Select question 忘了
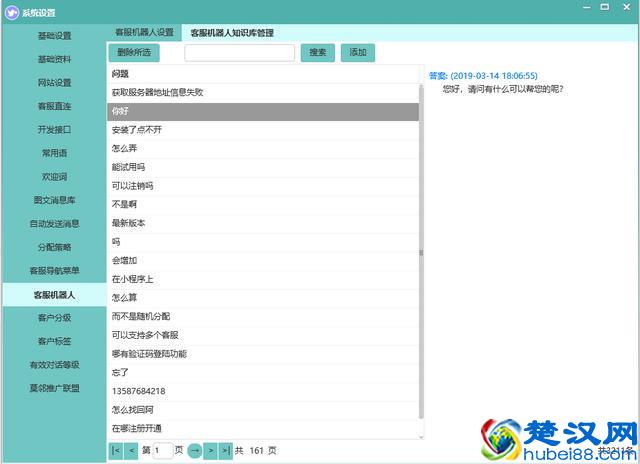The image size is (640, 464). [263, 373]
